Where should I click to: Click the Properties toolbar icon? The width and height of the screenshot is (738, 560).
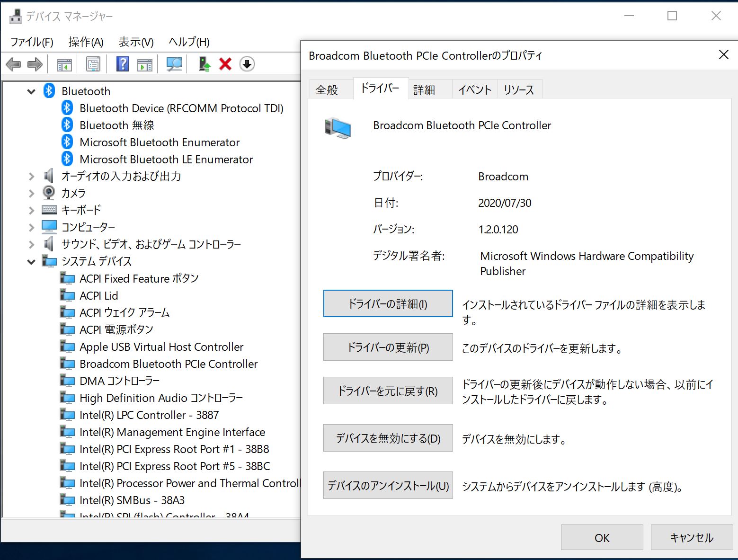click(93, 64)
